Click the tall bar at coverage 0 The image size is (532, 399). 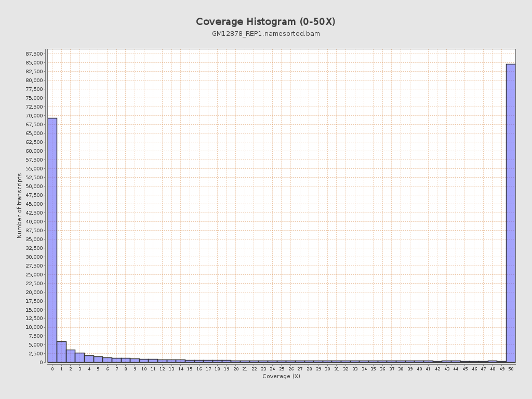point(52,239)
